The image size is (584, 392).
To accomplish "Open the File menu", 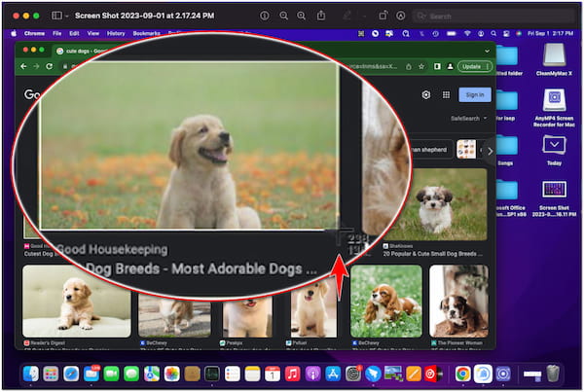I will coord(56,33).
